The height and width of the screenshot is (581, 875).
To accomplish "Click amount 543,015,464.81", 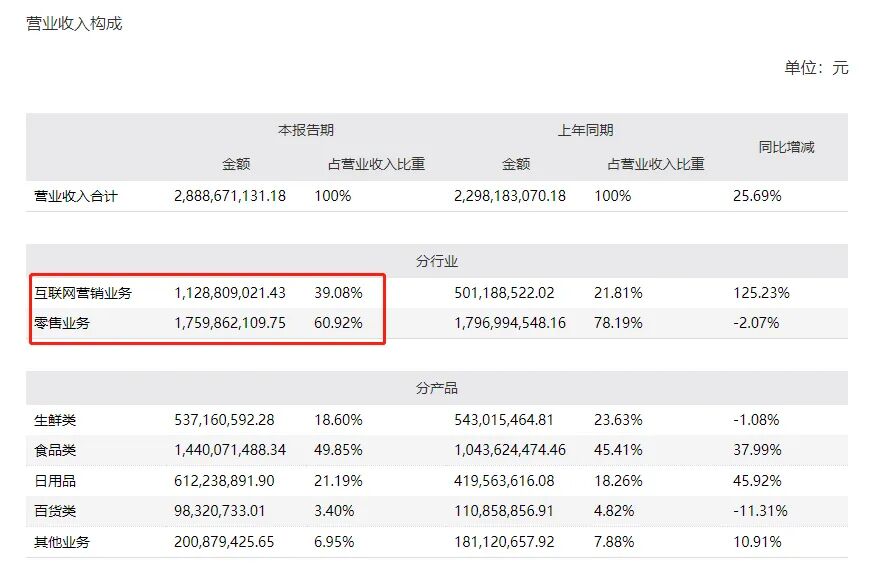I will click(504, 420).
